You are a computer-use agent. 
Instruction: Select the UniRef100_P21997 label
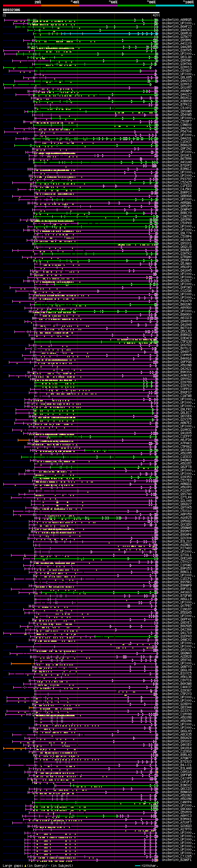coord(177,491)
